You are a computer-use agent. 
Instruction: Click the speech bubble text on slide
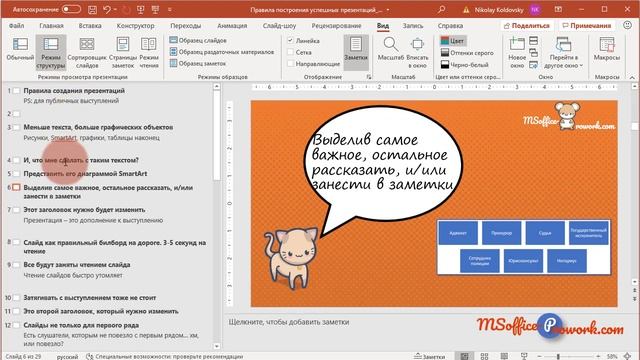(382, 162)
